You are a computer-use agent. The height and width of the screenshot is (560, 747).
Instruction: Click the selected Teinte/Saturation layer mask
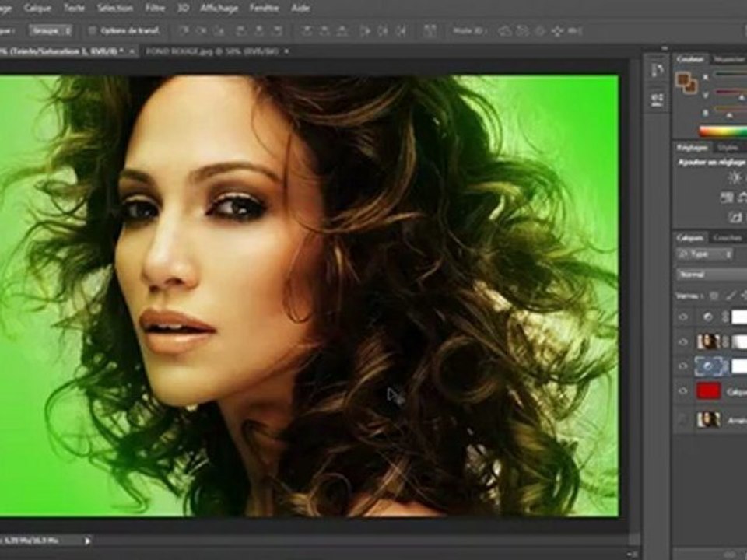[x=739, y=366]
